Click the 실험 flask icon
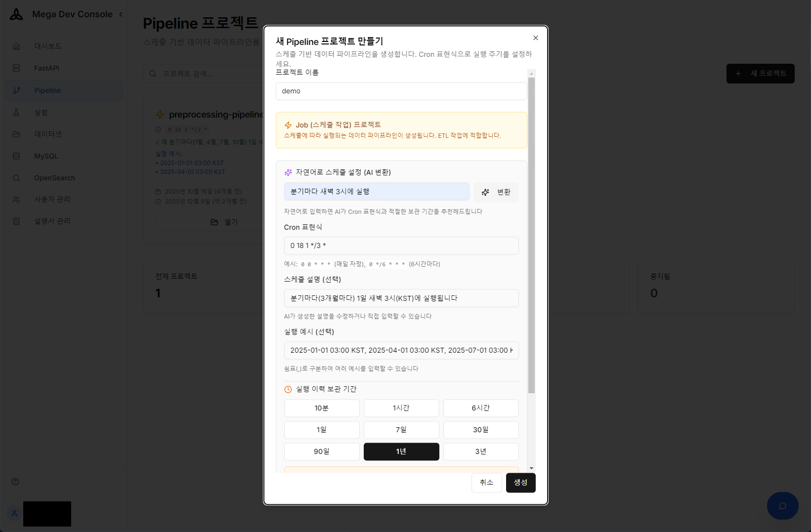The height and width of the screenshot is (532, 811). click(x=16, y=112)
